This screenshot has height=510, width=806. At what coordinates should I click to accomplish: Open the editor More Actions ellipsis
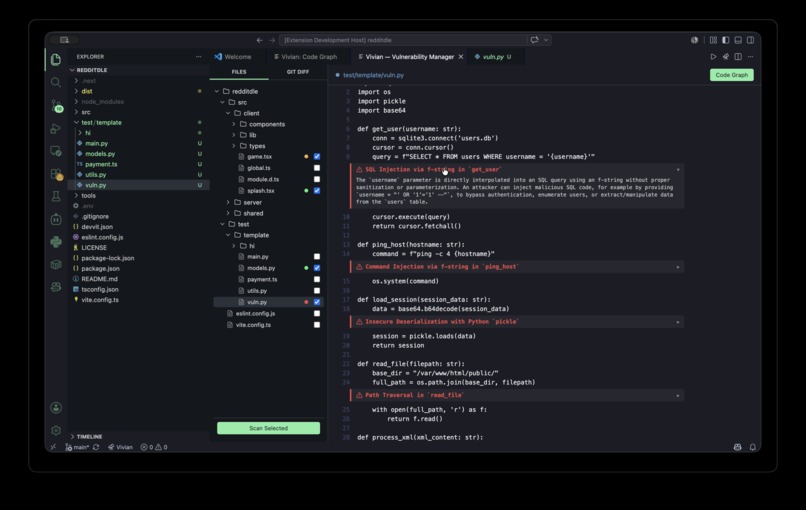750,57
